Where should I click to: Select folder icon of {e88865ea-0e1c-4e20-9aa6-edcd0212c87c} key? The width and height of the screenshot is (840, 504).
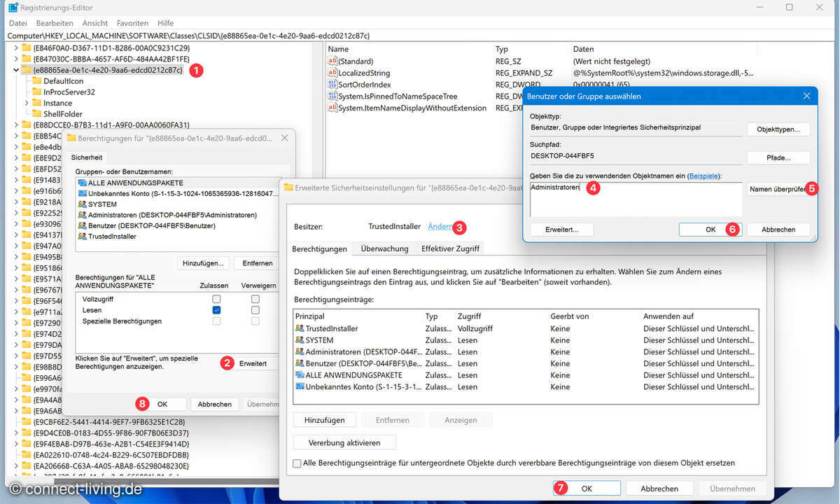[26, 70]
